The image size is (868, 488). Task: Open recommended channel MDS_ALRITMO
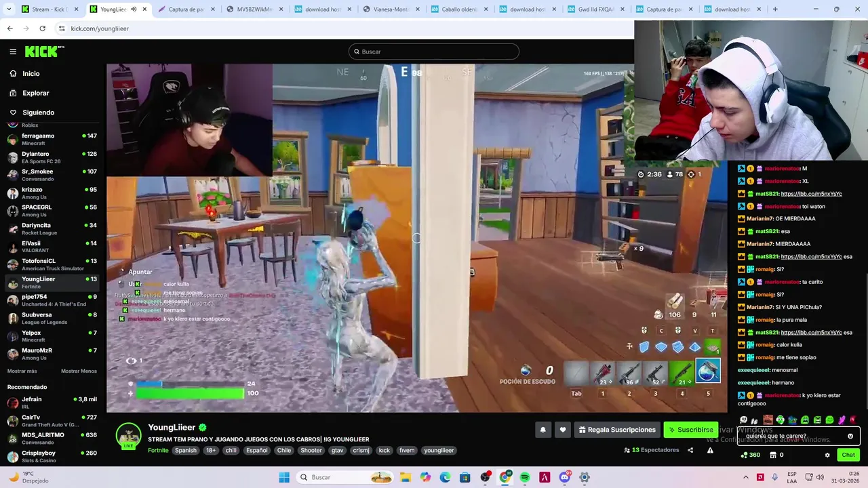(52, 438)
